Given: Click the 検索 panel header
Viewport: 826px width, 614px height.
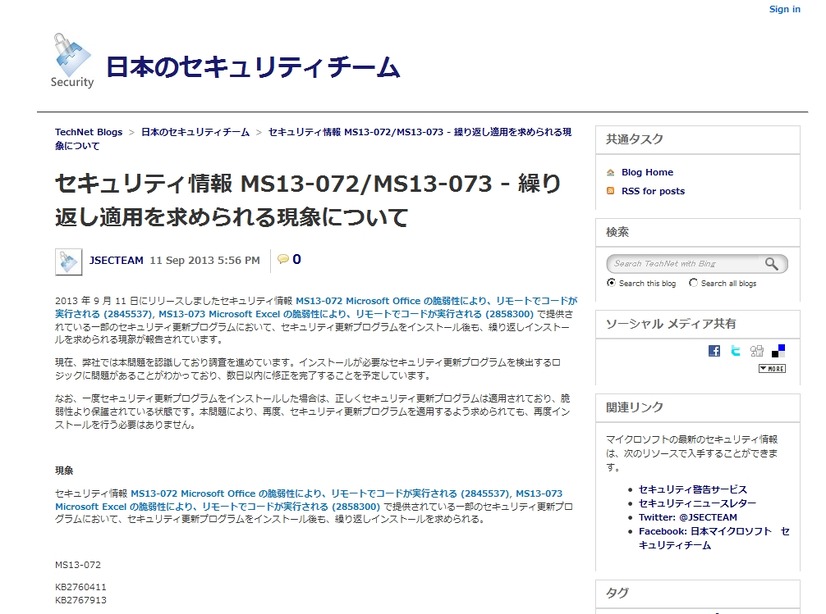Looking at the screenshot, I should [698, 232].
